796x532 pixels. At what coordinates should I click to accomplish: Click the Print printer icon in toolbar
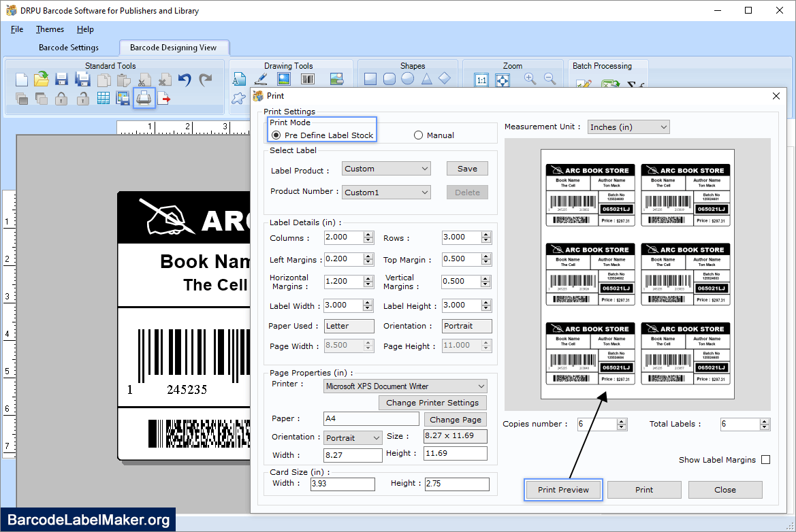tap(144, 98)
